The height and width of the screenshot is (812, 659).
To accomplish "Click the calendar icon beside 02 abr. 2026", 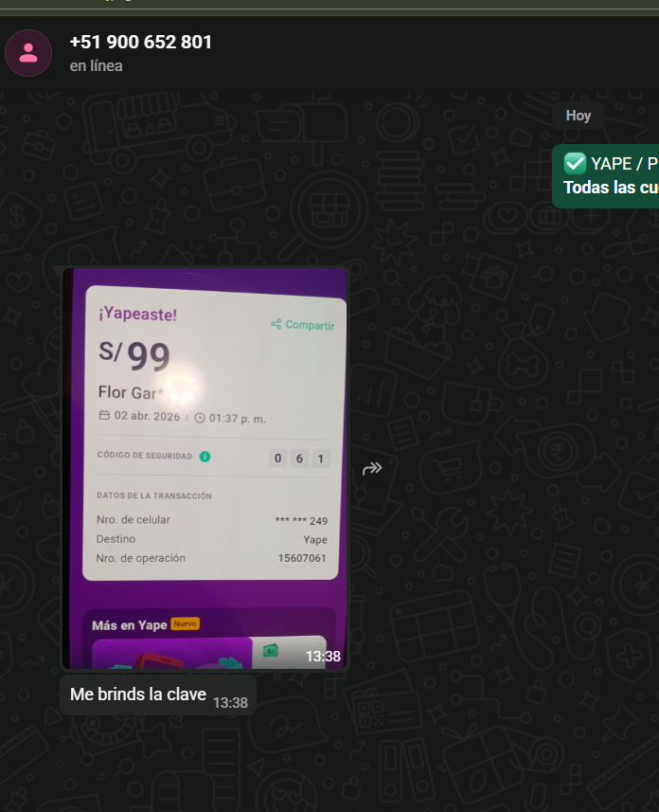I will tap(104, 415).
